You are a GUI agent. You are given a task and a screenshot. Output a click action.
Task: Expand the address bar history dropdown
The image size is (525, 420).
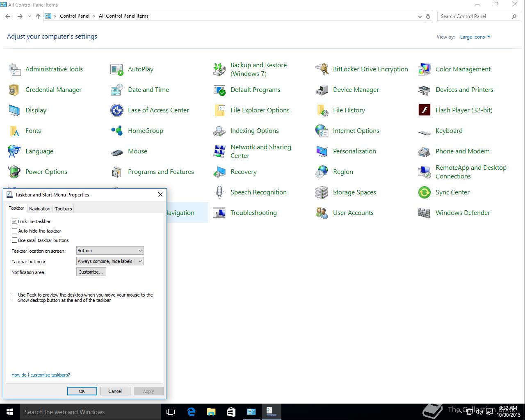point(420,16)
